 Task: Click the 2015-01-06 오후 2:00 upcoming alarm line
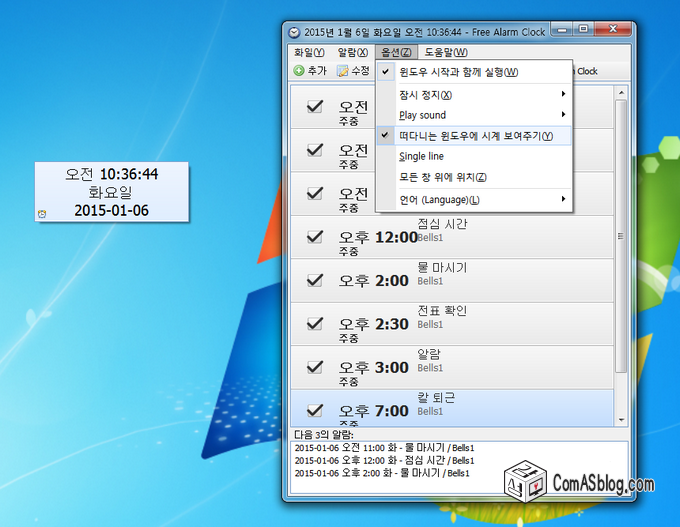coord(382,473)
